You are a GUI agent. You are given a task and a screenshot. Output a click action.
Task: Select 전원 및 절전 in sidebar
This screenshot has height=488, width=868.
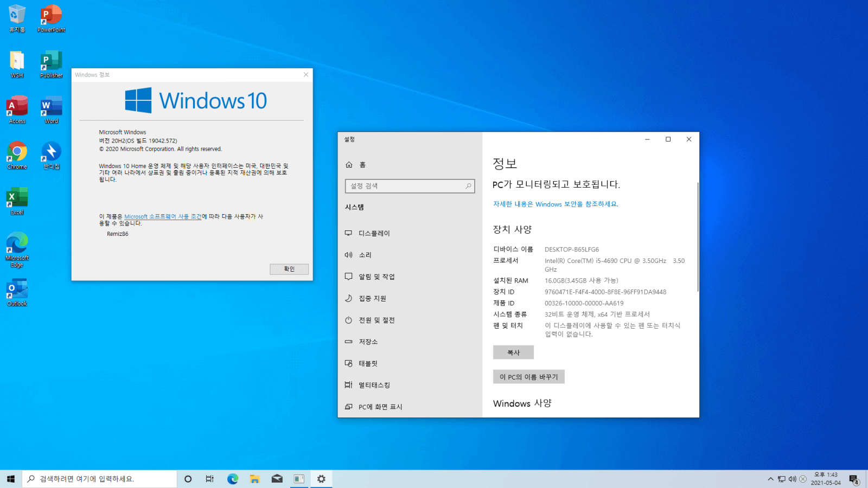click(x=410, y=320)
